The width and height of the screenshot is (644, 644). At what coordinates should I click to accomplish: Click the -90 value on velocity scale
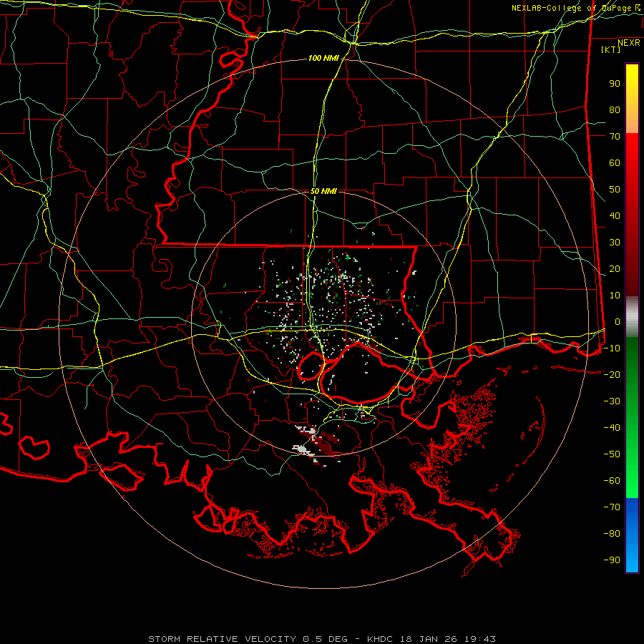pyautogui.click(x=612, y=560)
